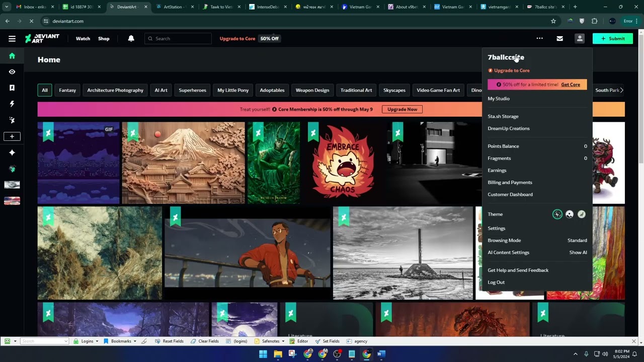
Task: Click the DeviantArt logo in the header
Action: [x=42, y=39]
